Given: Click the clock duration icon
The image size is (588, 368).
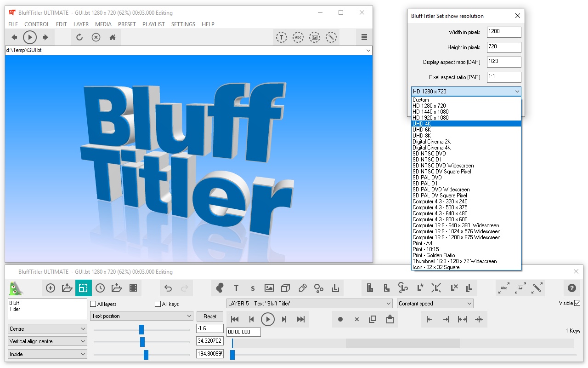Looking at the screenshot, I should (x=100, y=288).
